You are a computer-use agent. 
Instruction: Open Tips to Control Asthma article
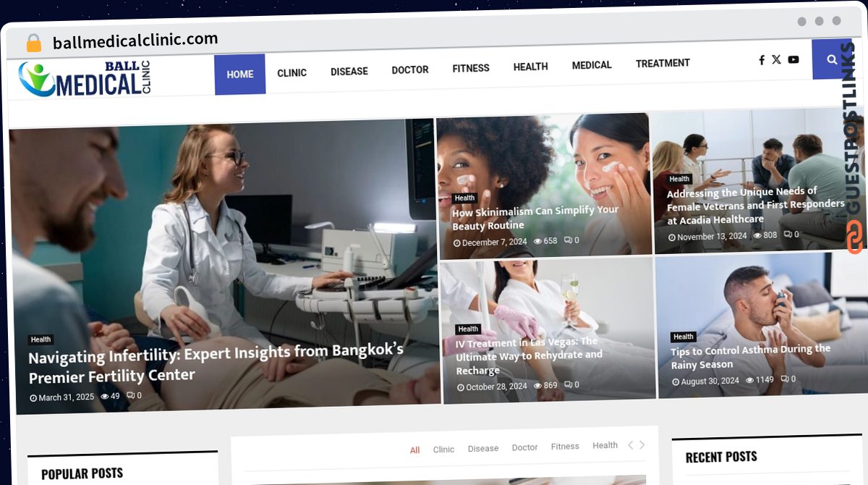click(x=751, y=357)
